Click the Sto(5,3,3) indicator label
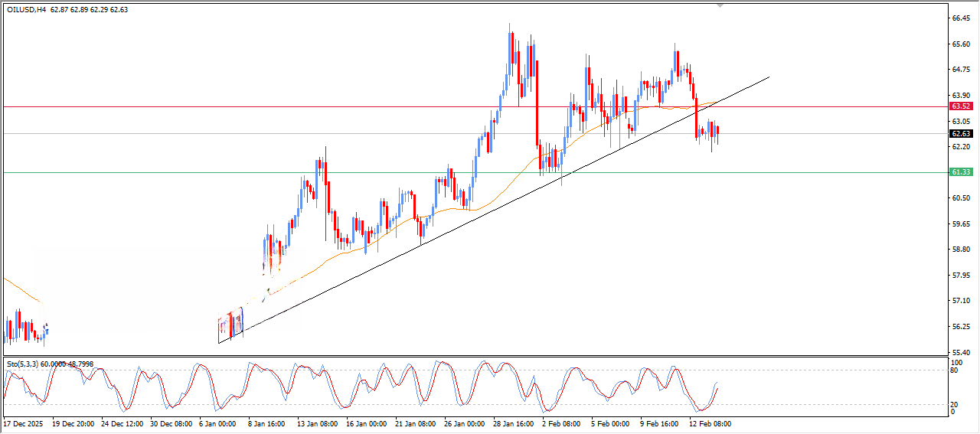Image resolution: width=980 pixels, height=434 pixels. [23, 364]
